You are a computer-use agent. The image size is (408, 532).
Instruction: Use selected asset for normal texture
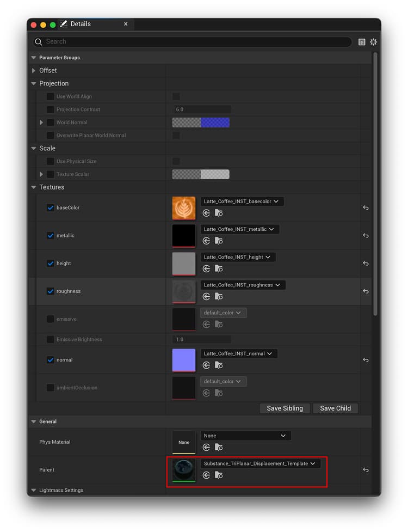pyautogui.click(x=206, y=365)
